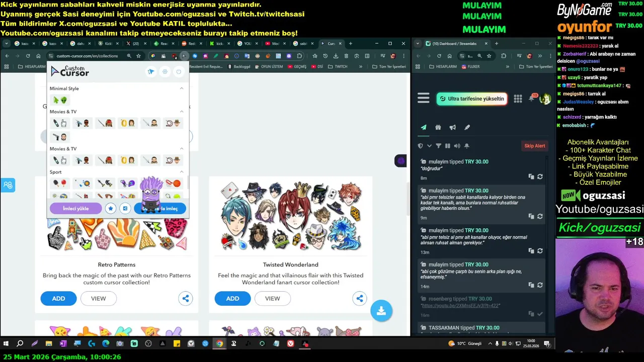Viewport: 644px width, 362px height.
Task: Replay the 14m mulayim tip alert
Action: pos(540,285)
